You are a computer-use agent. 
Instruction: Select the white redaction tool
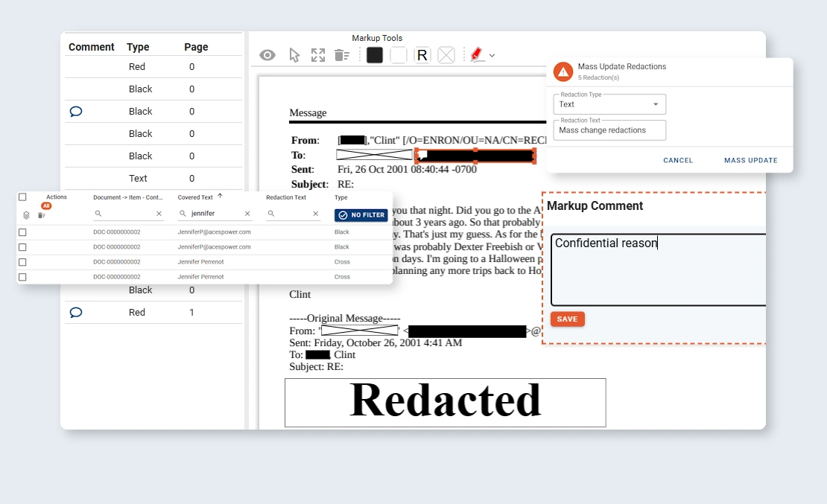(398, 54)
